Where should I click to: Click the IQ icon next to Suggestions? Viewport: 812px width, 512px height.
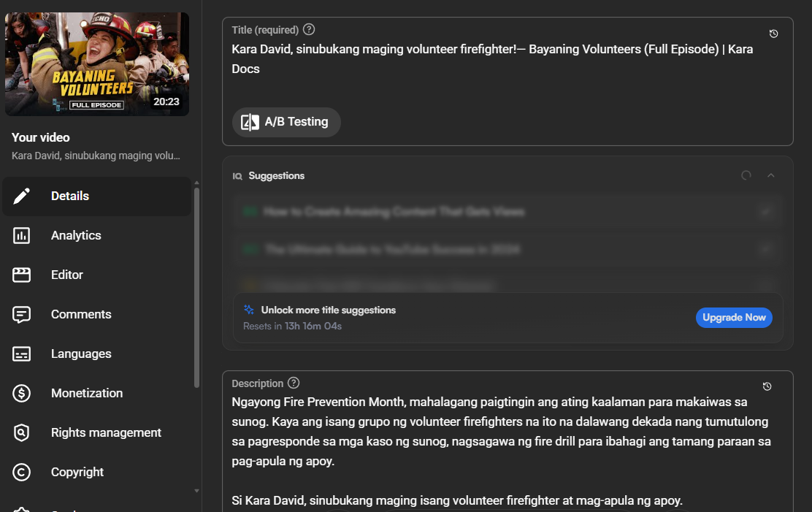237,176
